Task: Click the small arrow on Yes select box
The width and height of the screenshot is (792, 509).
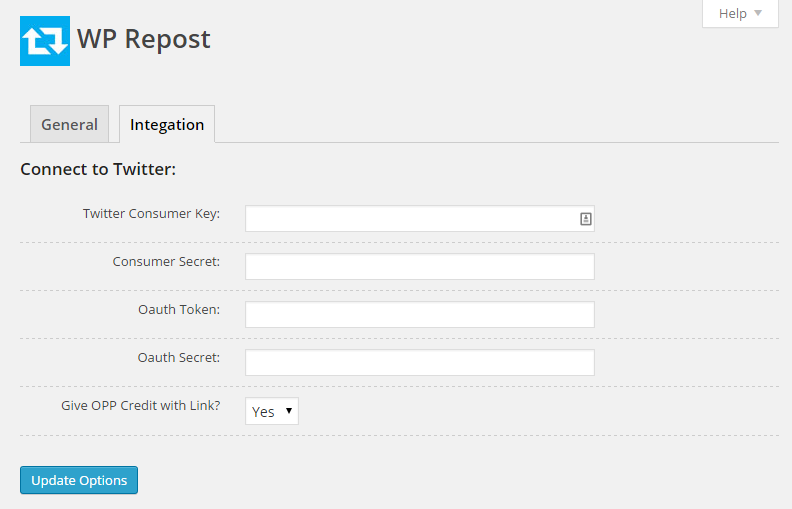Action: tap(289, 411)
